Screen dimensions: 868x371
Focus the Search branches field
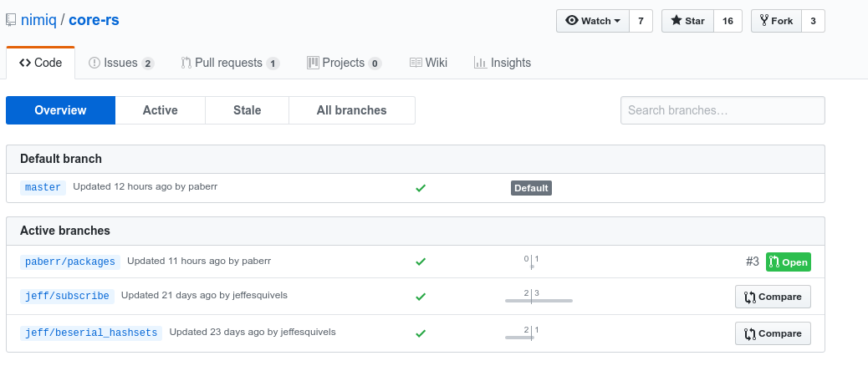pyautogui.click(x=723, y=110)
